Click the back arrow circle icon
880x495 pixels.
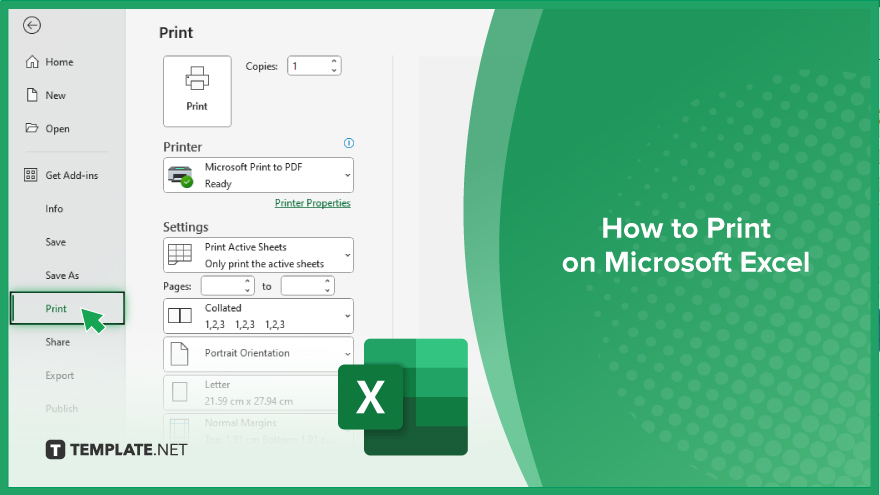[x=32, y=25]
